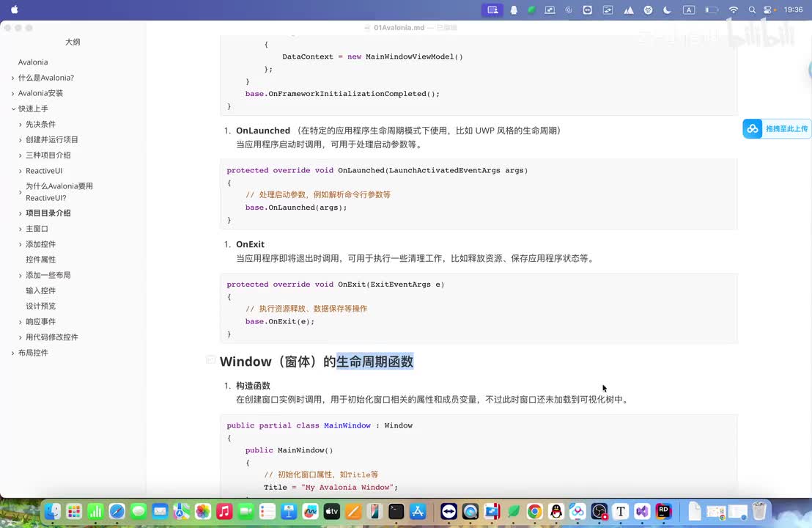Image resolution: width=812 pixels, height=528 pixels.
Task: Go to 输入控件 in outline
Action: pos(41,290)
